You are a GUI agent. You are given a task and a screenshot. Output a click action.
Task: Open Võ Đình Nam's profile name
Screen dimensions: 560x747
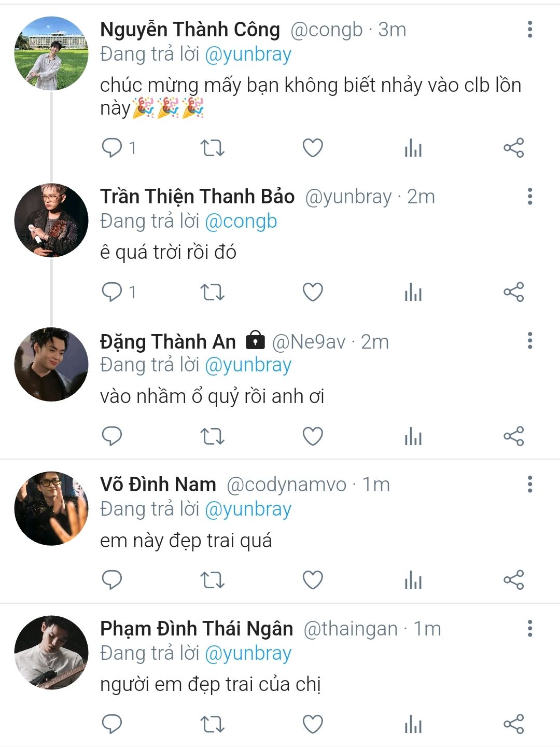pos(158,485)
